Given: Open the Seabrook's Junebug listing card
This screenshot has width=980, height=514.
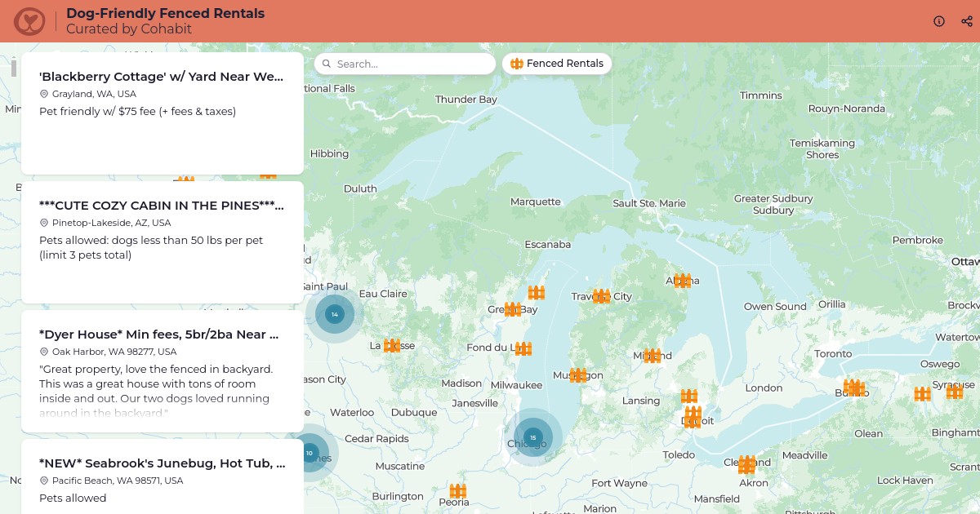Looking at the screenshot, I should 163,477.
